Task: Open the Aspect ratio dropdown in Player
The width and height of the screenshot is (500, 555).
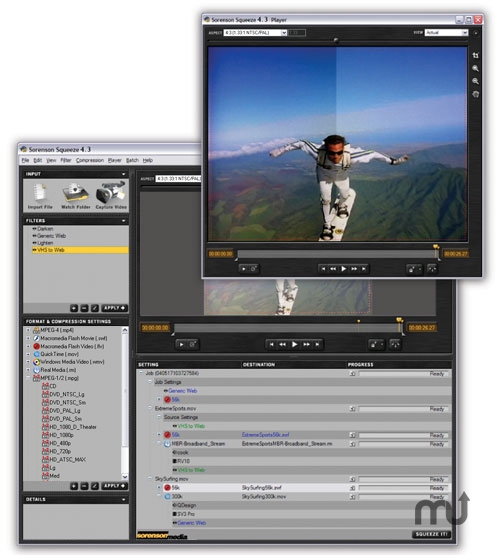Action: tap(284, 33)
